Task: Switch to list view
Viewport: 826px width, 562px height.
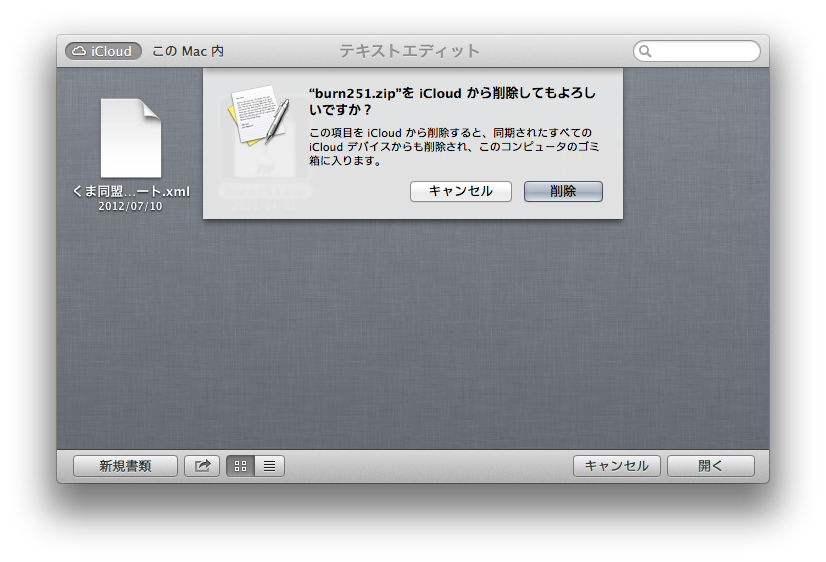Action: 270,466
